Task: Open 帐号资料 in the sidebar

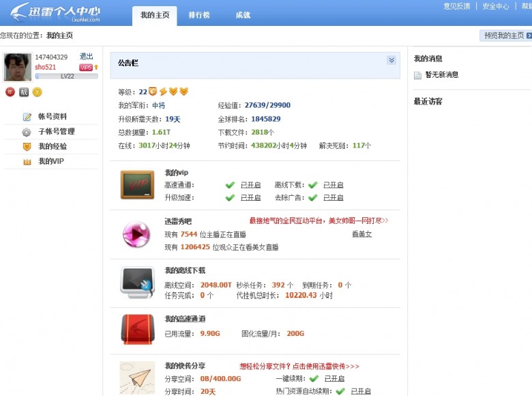Action: point(53,117)
